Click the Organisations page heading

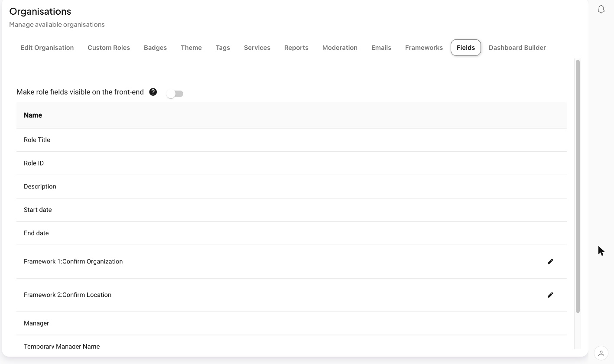point(40,11)
